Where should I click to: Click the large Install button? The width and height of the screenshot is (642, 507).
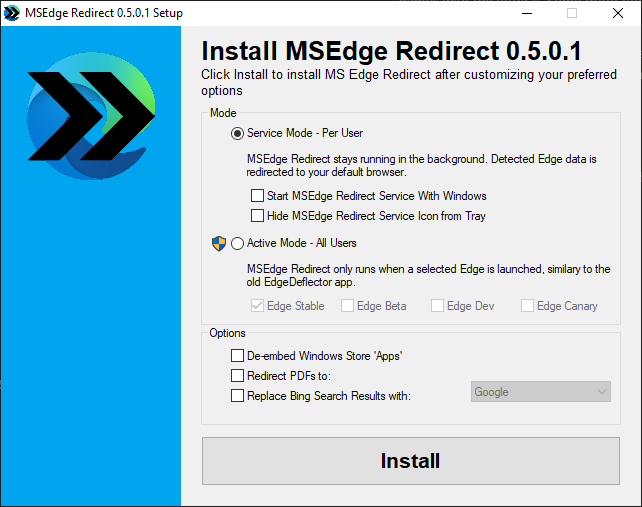[411, 461]
